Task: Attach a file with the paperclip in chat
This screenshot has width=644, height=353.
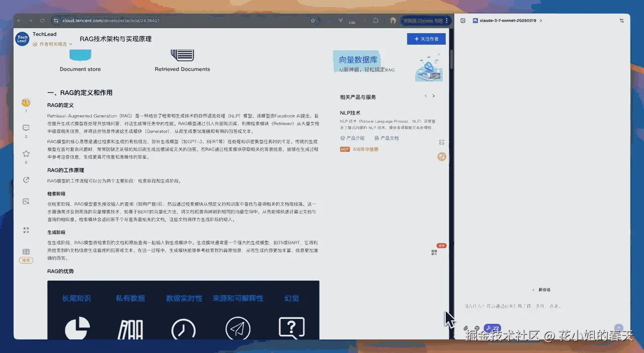Action: (x=466, y=328)
